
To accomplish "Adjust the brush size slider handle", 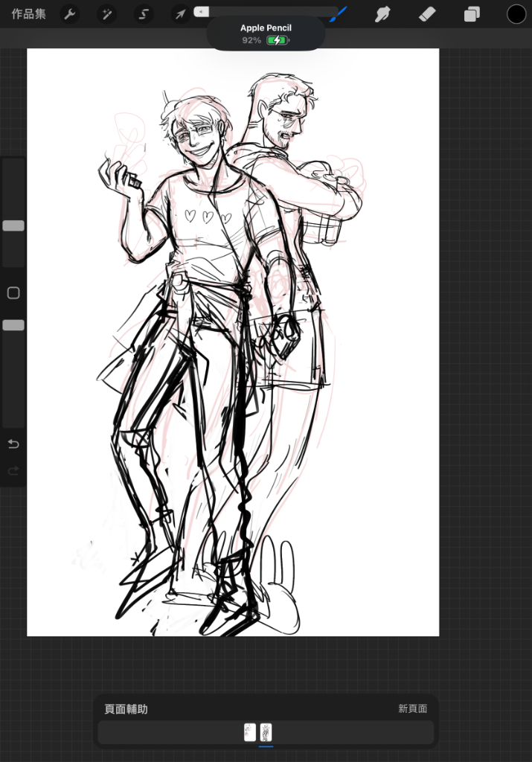I will (x=13, y=225).
